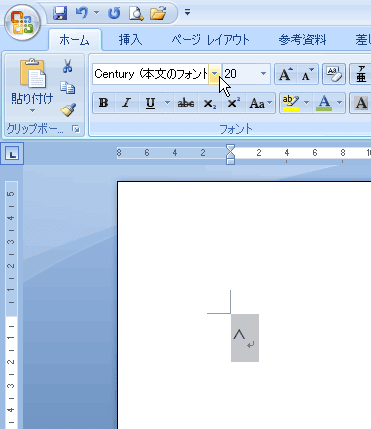This screenshot has width=371, height=429.
Task: Customize the Quick Access toolbar dropdown
Action: 187,13
